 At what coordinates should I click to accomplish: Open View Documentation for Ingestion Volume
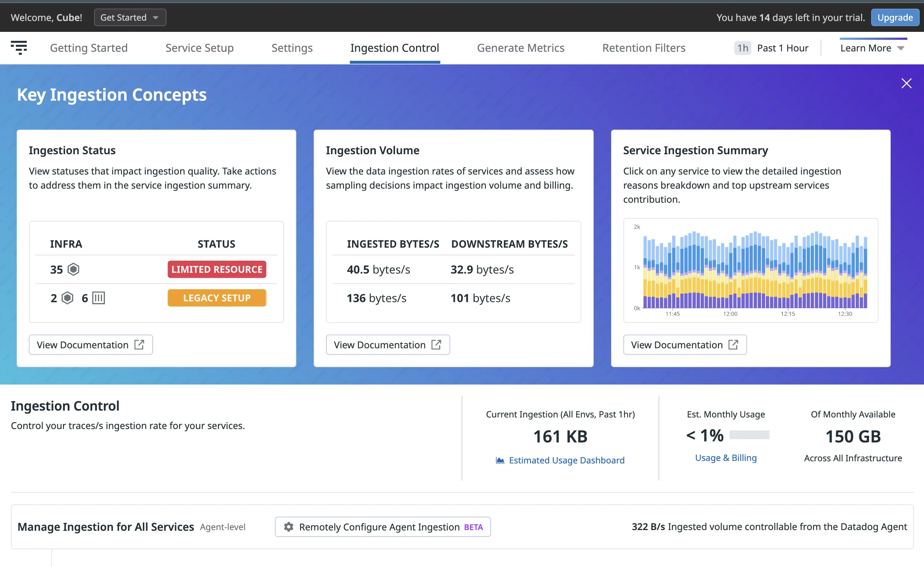click(x=388, y=344)
